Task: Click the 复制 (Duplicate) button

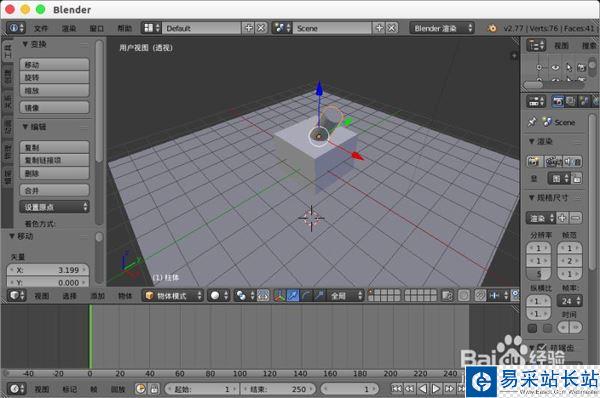Action: 54,147
